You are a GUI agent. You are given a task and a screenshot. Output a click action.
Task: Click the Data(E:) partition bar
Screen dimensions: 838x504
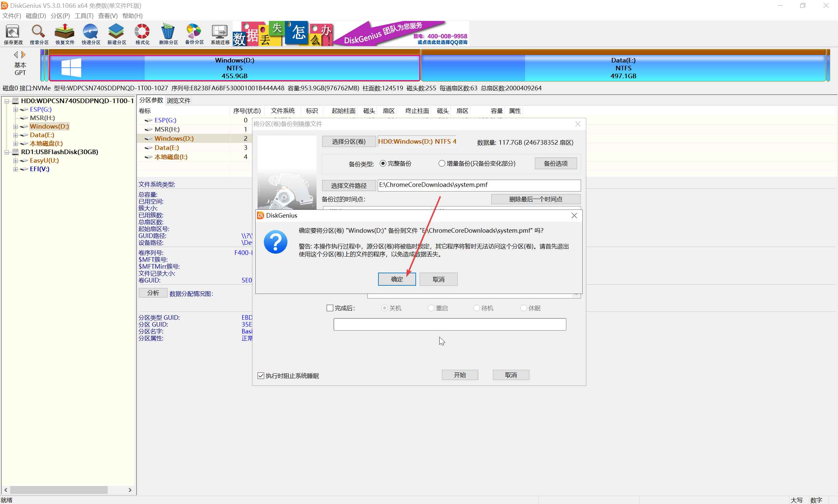623,68
